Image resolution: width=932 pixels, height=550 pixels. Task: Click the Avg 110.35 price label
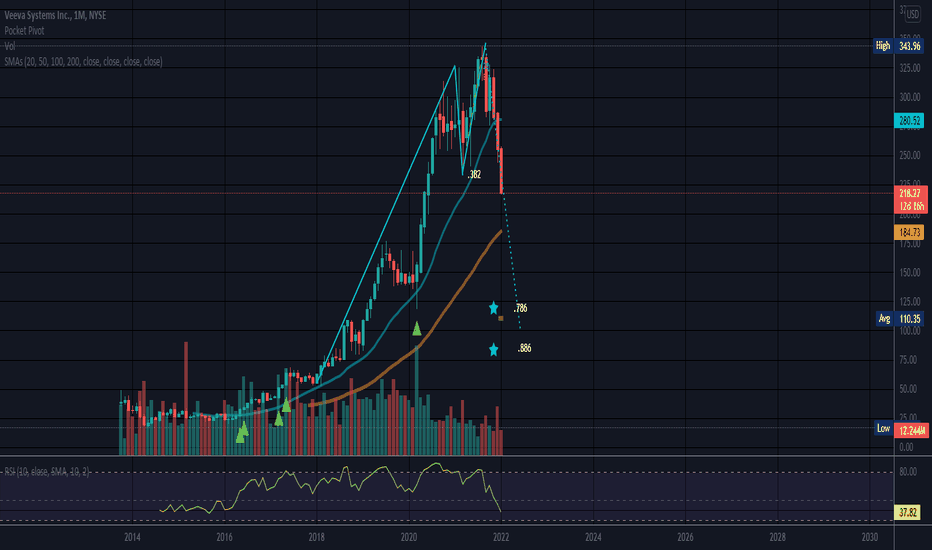tap(900, 319)
